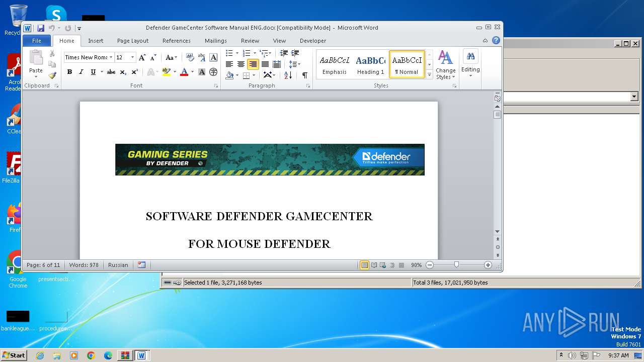The width and height of the screenshot is (644, 362).
Task: Increase paragraph indent
Action: tap(295, 53)
